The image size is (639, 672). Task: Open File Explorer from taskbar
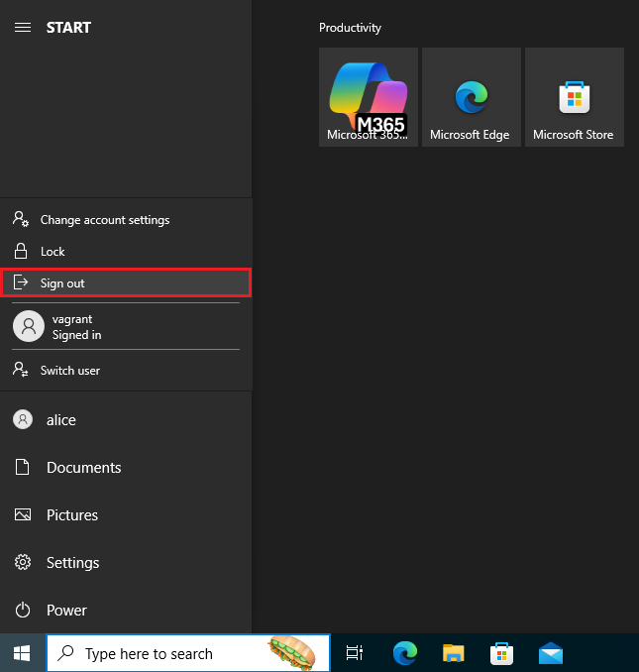453,653
